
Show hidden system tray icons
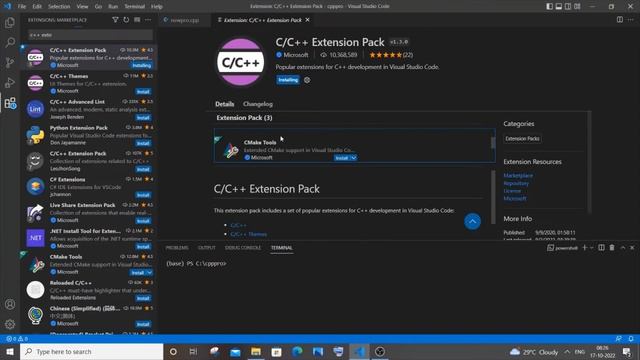(567, 351)
